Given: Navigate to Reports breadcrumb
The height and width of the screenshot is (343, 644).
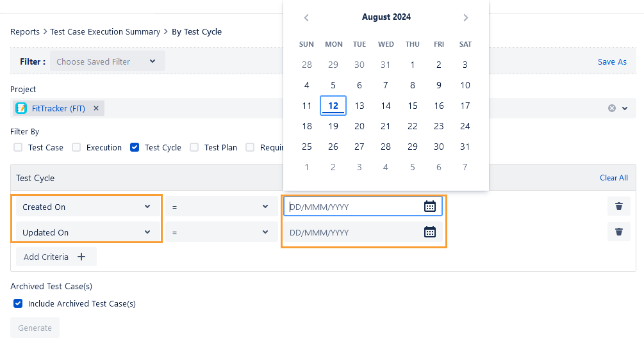Looking at the screenshot, I should point(24,31).
